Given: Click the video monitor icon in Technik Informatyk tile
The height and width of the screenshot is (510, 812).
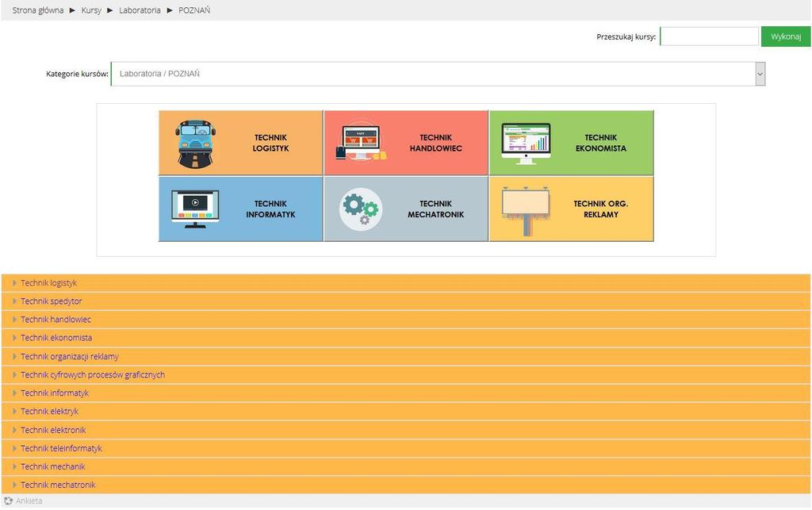Looking at the screenshot, I should coord(195,209).
